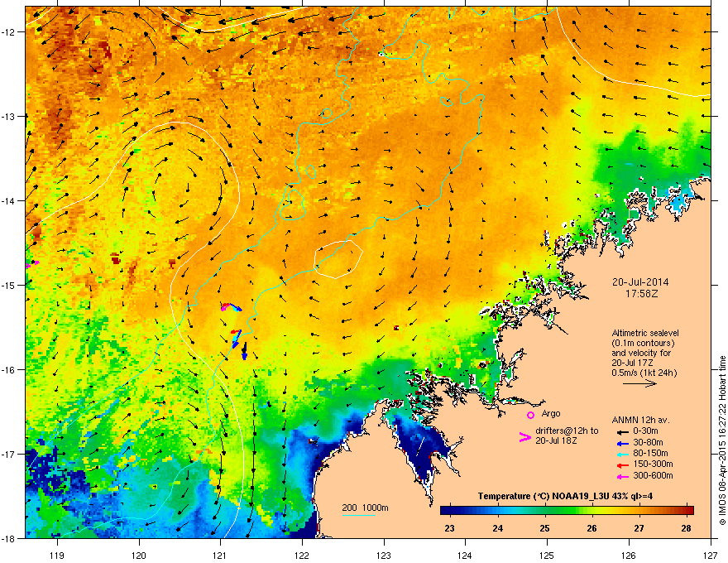
Task: Click the latitude axis label '-14'
Action: 9,201
